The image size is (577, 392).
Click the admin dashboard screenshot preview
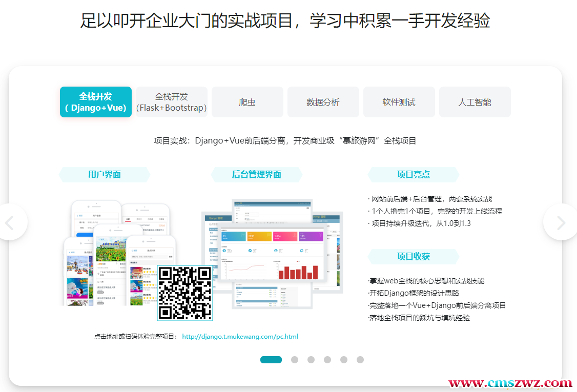(x=272, y=251)
